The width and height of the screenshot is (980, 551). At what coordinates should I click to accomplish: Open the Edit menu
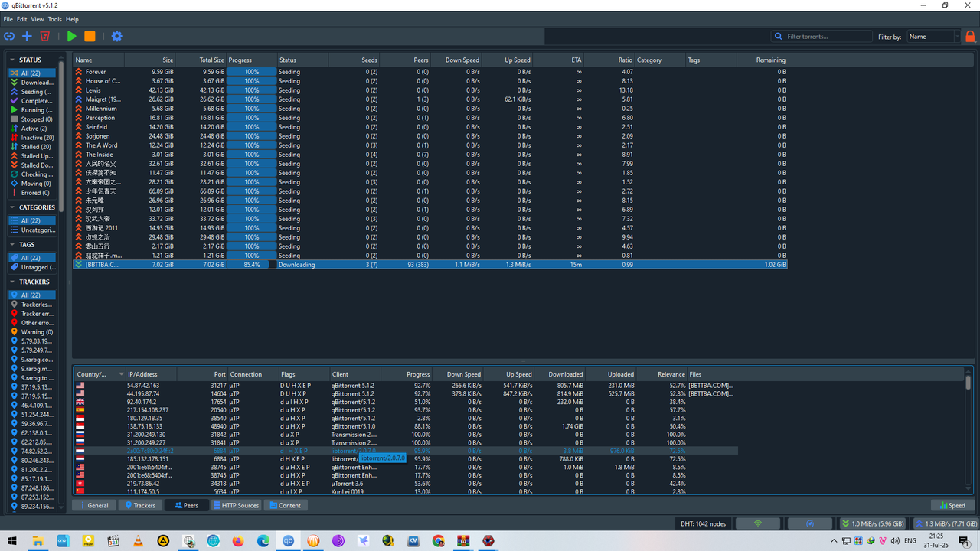tap(22, 19)
